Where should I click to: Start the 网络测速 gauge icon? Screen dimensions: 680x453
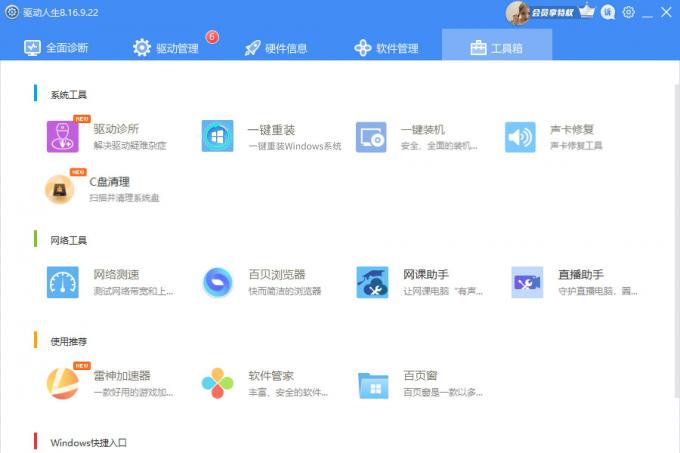point(63,282)
